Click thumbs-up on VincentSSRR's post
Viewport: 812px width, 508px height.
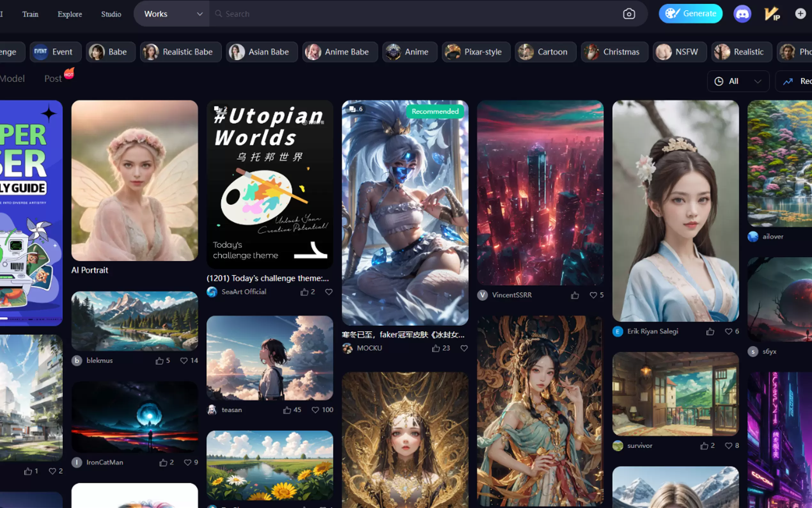click(x=575, y=295)
